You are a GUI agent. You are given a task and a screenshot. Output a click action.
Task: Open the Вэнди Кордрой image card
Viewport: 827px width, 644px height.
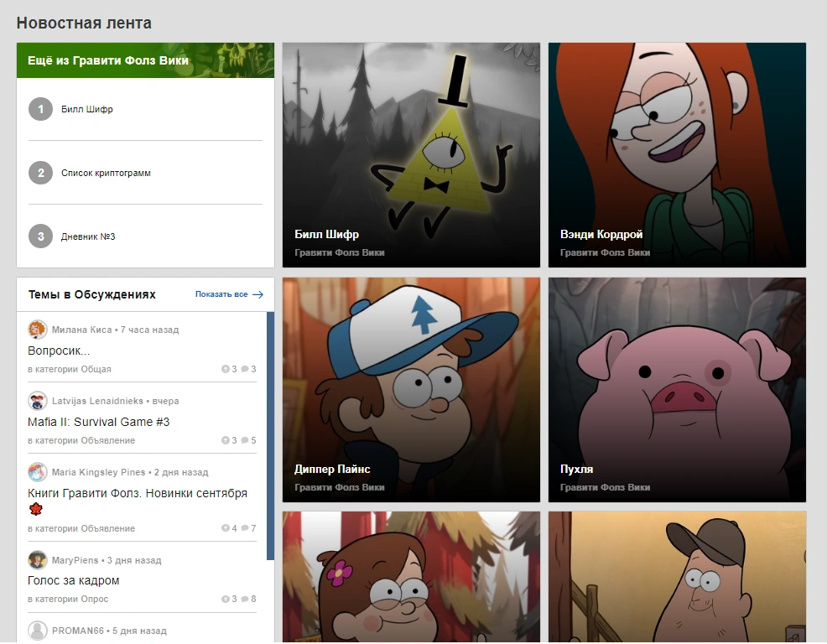677,155
